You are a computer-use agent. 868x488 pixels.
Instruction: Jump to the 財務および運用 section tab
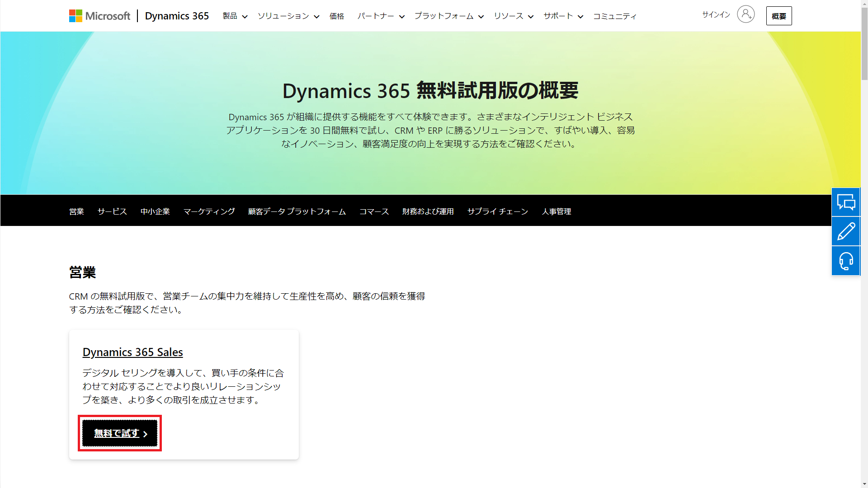(428, 211)
